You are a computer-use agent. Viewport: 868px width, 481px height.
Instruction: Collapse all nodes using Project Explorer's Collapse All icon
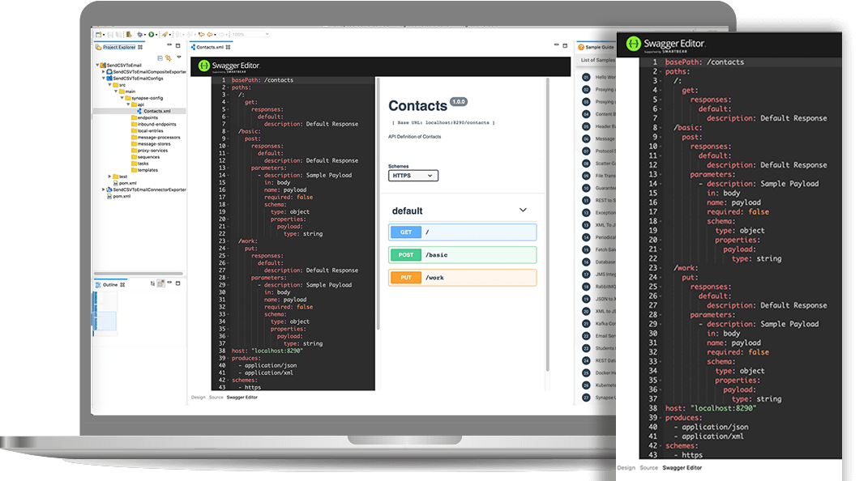click(x=160, y=57)
